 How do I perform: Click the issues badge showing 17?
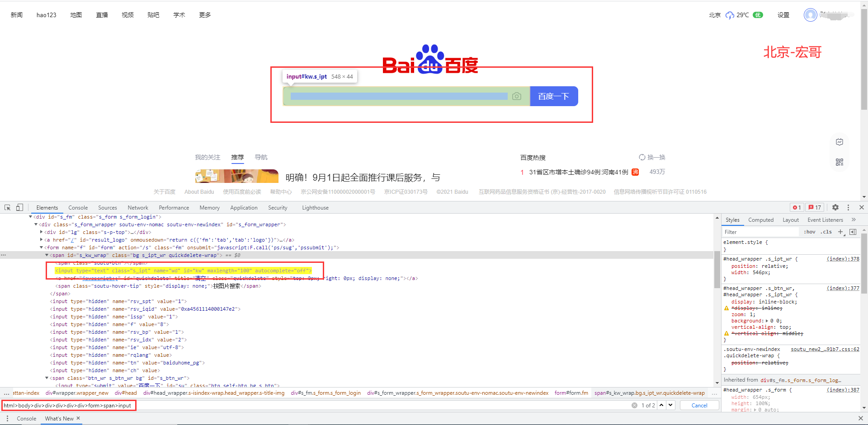point(815,208)
